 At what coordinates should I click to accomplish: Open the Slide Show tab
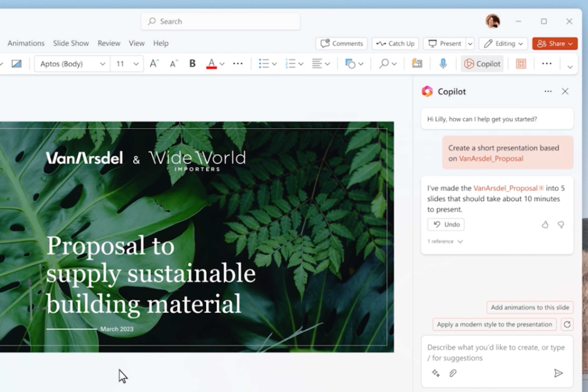71,43
